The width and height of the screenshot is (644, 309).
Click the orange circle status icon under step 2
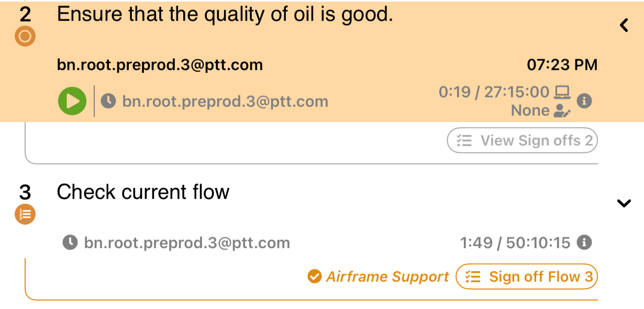tap(25, 37)
